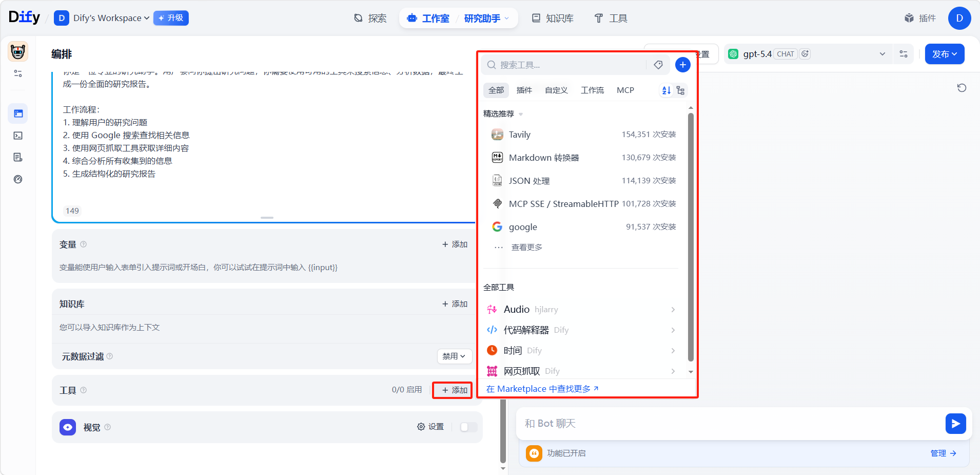Open the tag filter icon in tool search
Image resolution: width=980 pixels, height=475 pixels.
tap(658, 65)
